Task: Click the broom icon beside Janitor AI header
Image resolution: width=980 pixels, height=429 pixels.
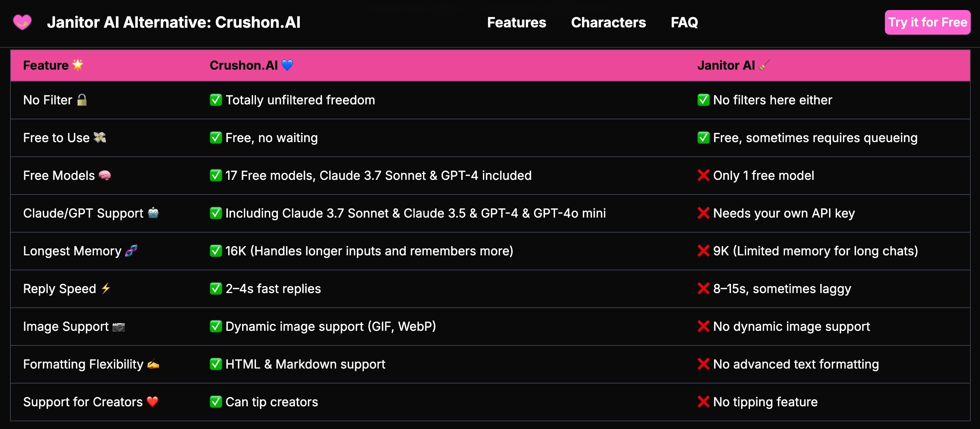Action: pos(764,65)
